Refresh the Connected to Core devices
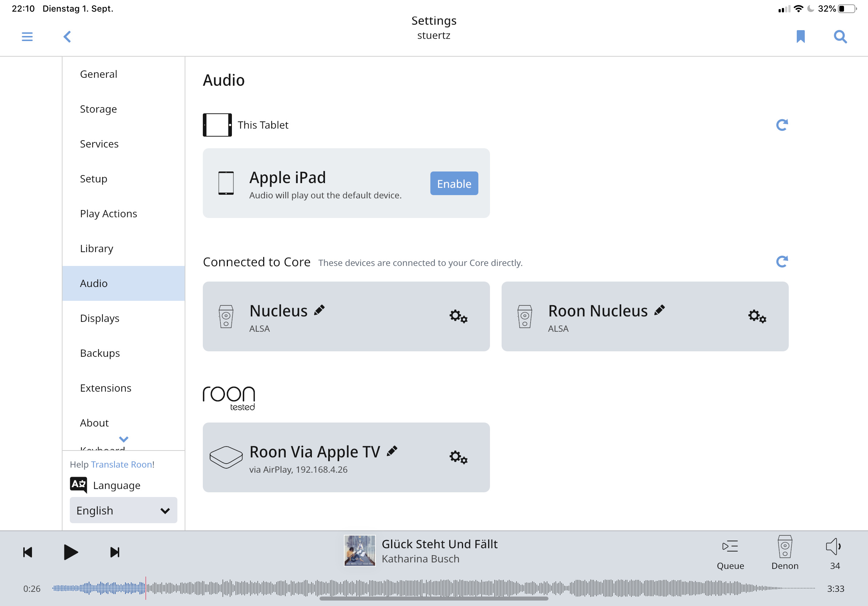This screenshot has width=868, height=606. click(x=782, y=262)
